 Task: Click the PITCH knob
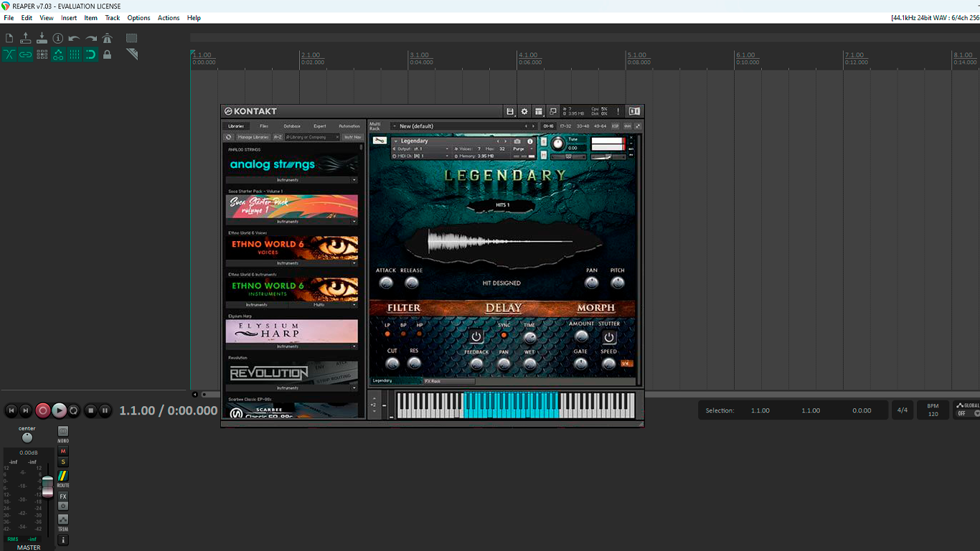click(x=618, y=283)
